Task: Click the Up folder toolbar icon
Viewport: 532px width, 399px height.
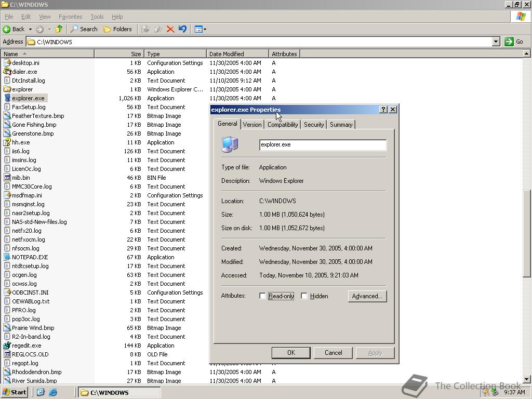Action: (x=59, y=29)
